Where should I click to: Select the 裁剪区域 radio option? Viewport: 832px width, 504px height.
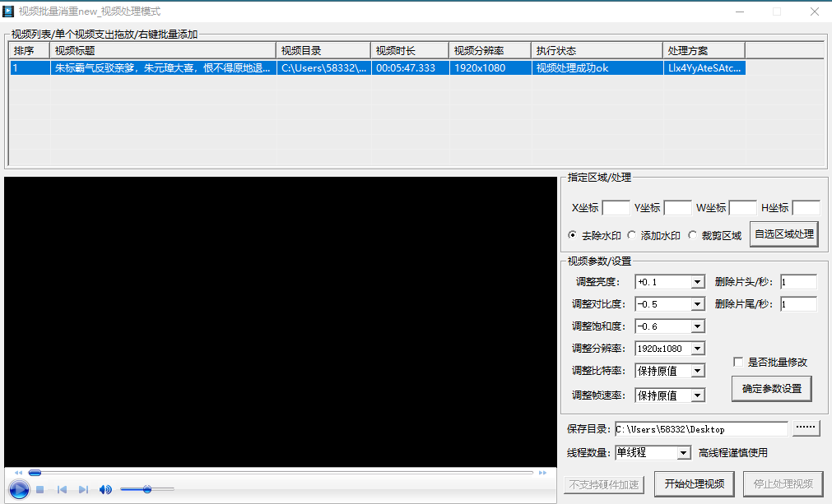click(x=691, y=234)
